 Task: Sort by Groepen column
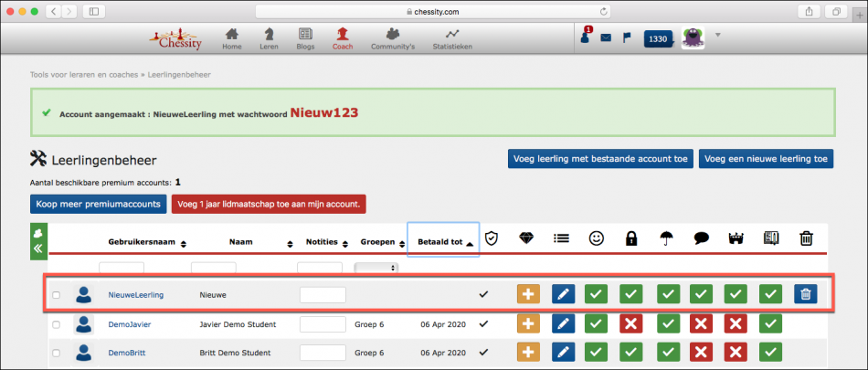point(381,243)
